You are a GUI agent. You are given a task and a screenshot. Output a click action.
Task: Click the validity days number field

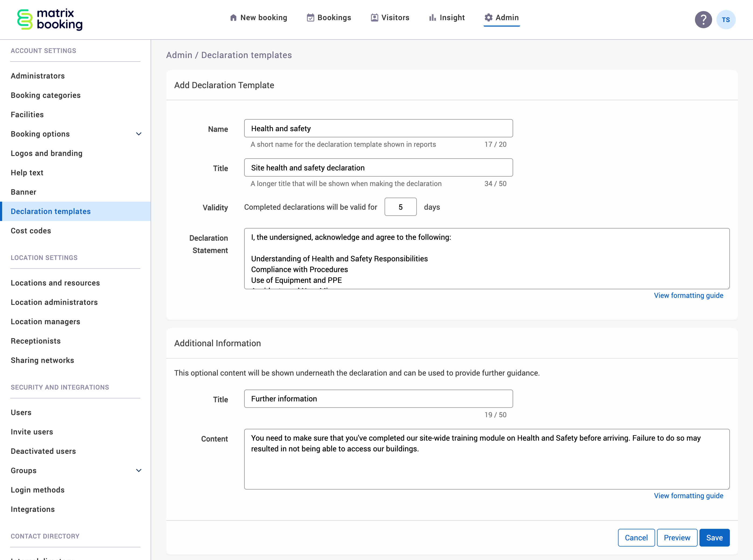pyautogui.click(x=400, y=207)
